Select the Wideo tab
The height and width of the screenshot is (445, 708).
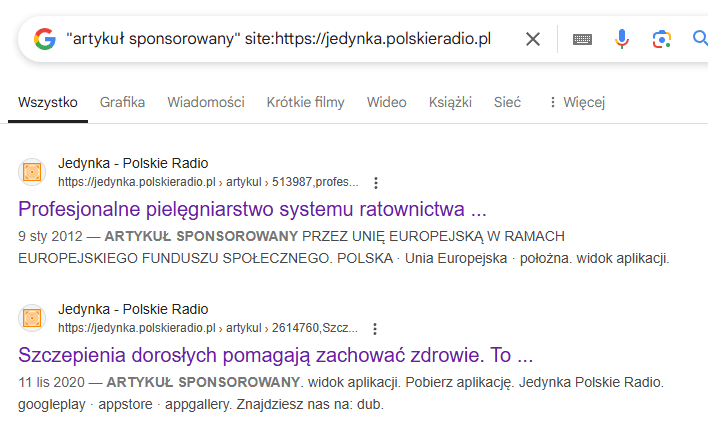[x=386, y=102]
